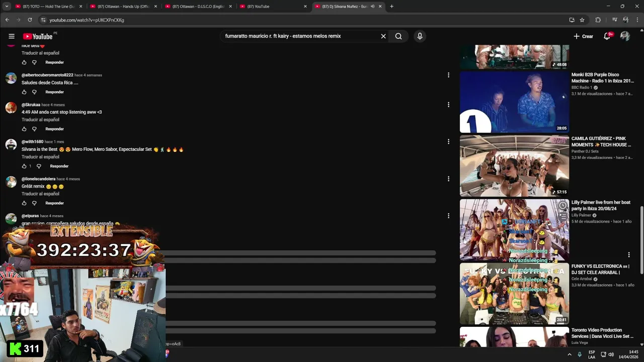The image size is (644, 362).
Task: Show hidden system tray icons
Action: (570, 354)
